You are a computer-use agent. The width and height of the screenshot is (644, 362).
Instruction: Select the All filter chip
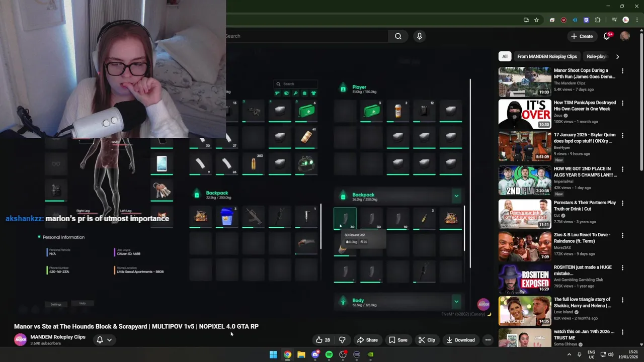pos(505,56)
